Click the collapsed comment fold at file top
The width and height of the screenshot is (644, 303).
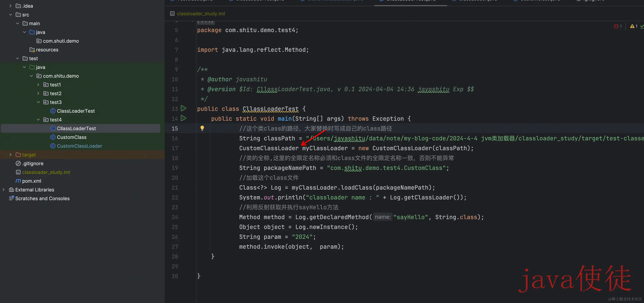[205, 22]
